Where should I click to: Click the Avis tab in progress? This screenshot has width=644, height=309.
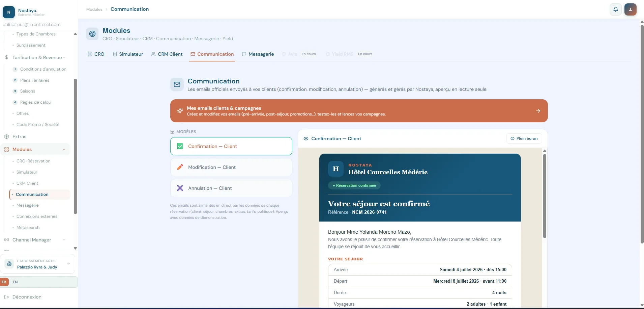point(299,54)
